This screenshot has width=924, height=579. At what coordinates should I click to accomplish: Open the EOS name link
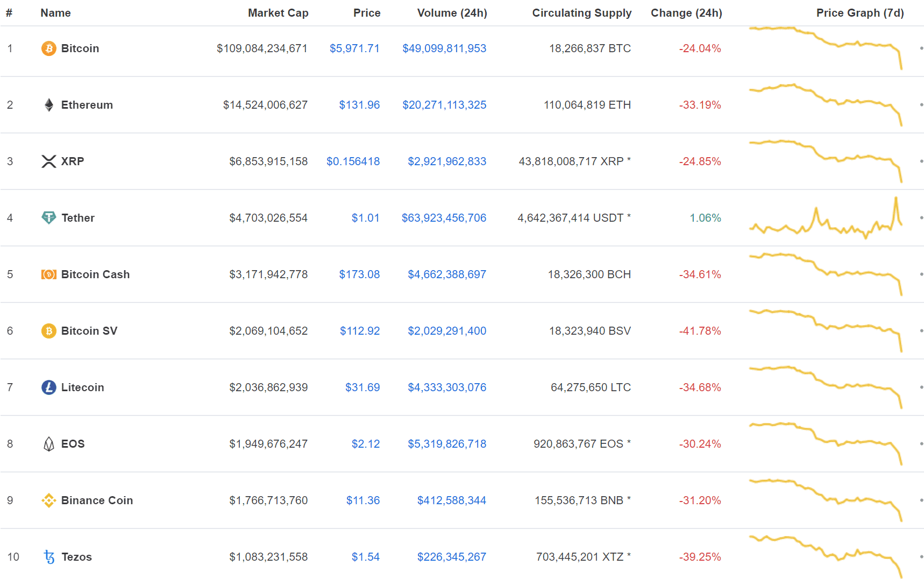click(73, 444)
